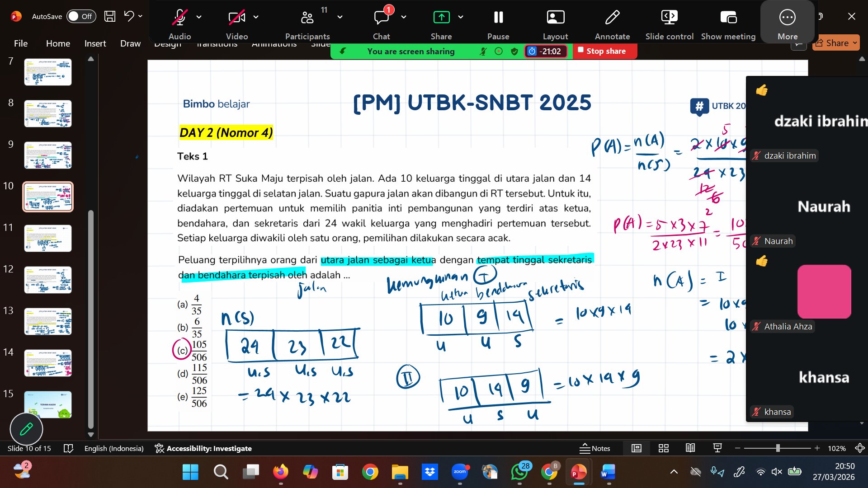Image resolution: width=868 pixels, height=488 pixels.
Task: Select slide 12 thumbnail
Action: 48,280
